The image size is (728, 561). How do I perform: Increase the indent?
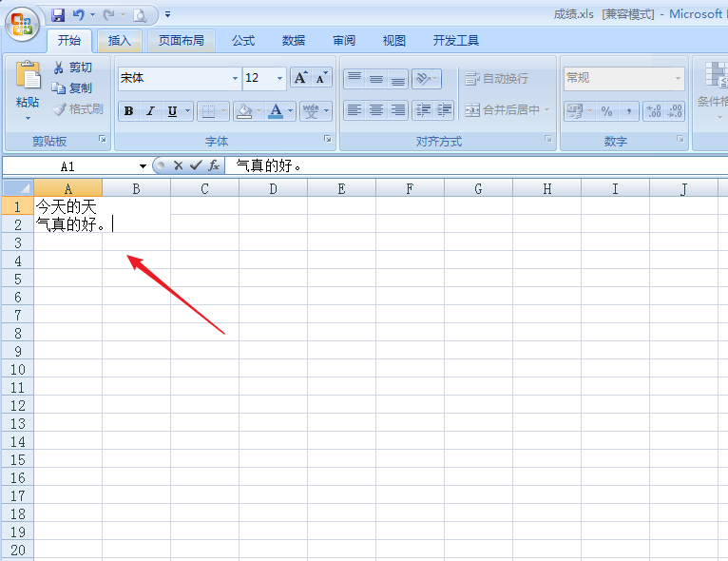tap(445, 110)
